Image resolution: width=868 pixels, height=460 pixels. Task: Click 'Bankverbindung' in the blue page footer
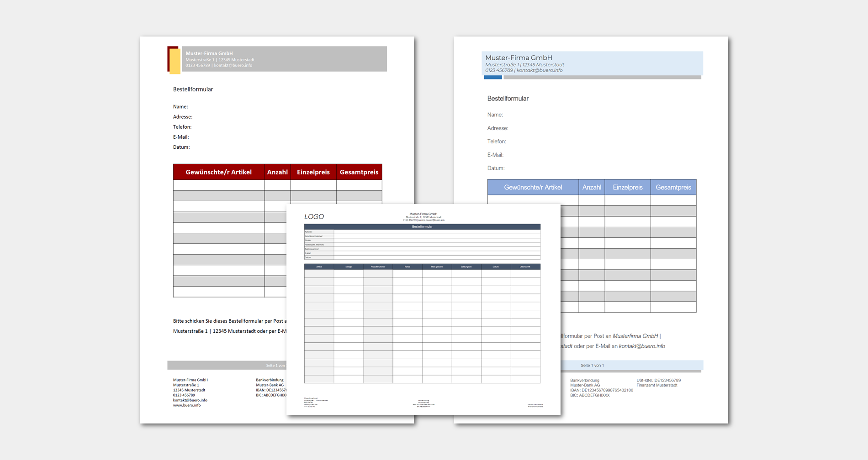pyautogui.click(x=585, y=380)
